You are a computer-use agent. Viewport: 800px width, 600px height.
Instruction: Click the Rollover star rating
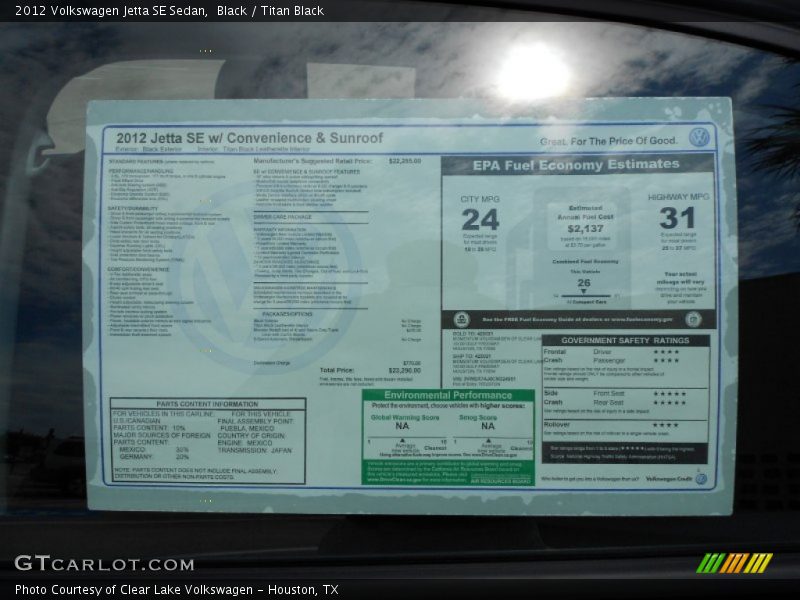pos(666,424)
